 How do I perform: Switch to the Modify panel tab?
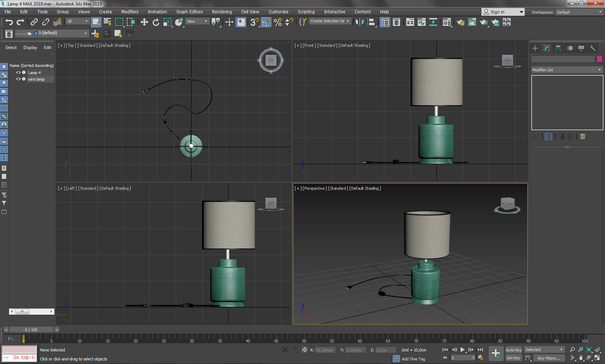point(547,48)
